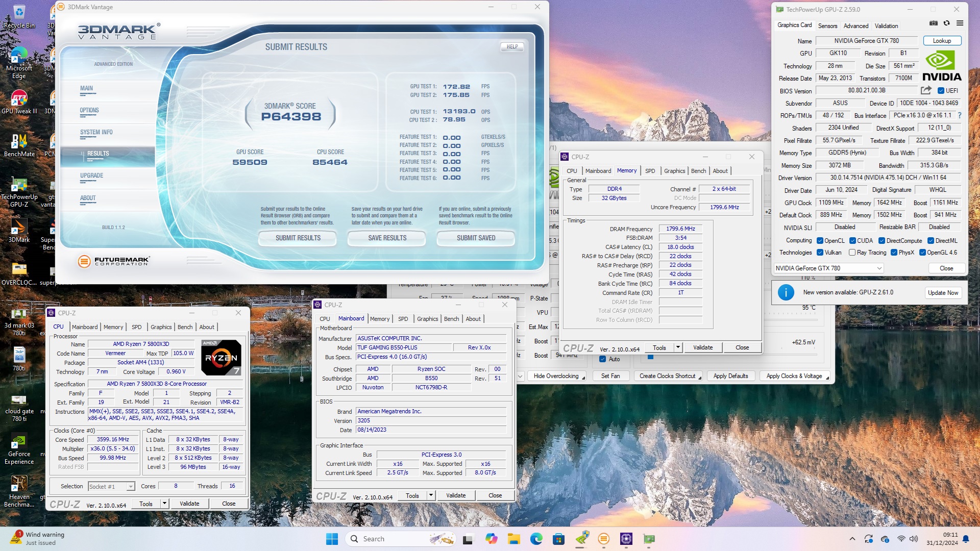
Task: Take a GPU-Z screenshot with the camera icon
Action: [934, 23]
